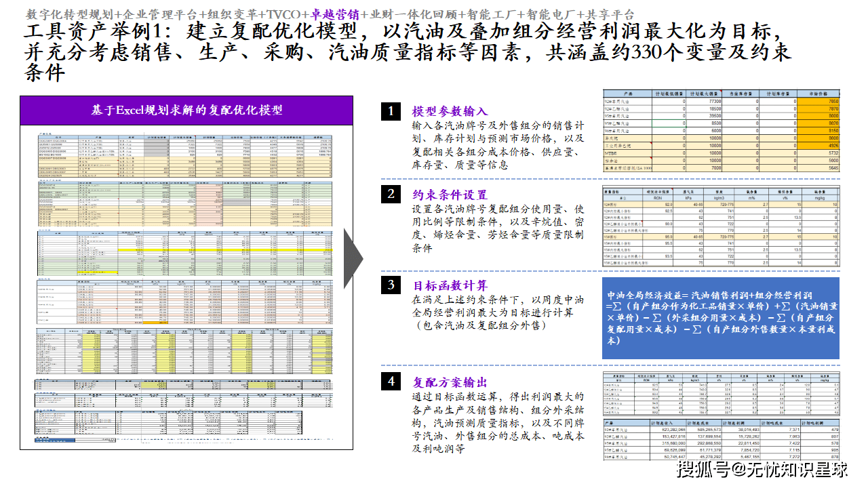Open the 约束条件设置 heading

click(x=449, y=195)
